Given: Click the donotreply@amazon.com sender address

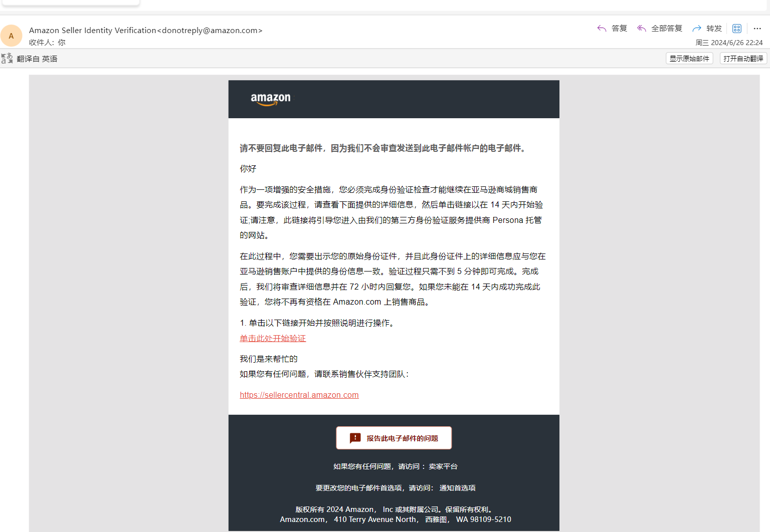Looking at the screenshot, I should coord(210,31).
